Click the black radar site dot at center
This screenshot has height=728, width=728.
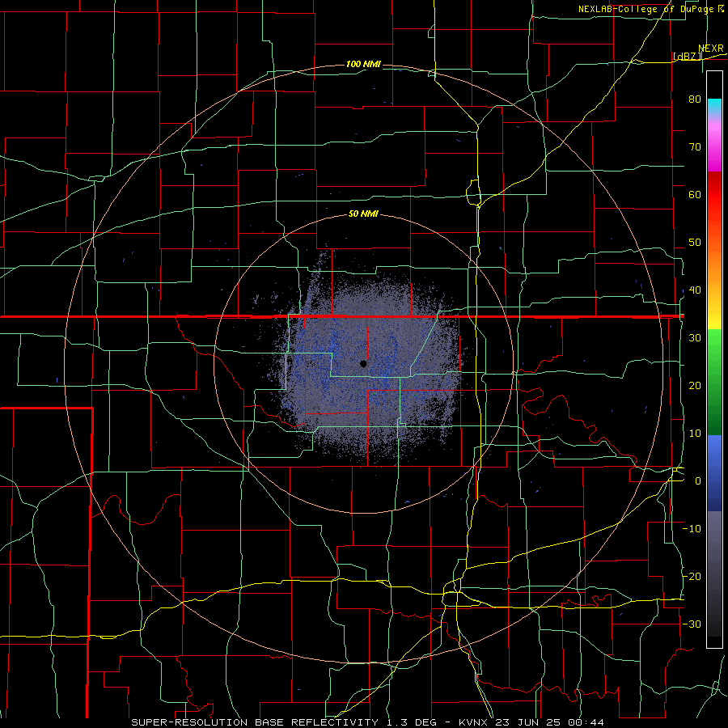(363, 364)
